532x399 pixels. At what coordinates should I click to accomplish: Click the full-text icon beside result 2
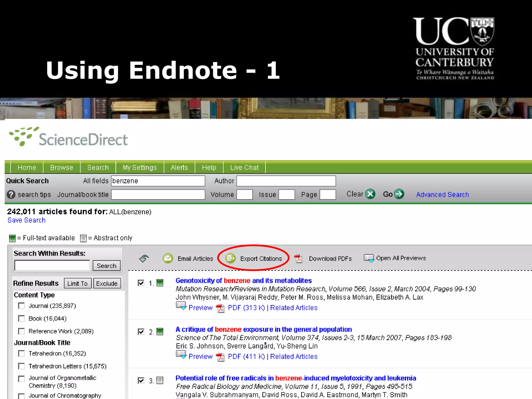click(x=160, y=332)
